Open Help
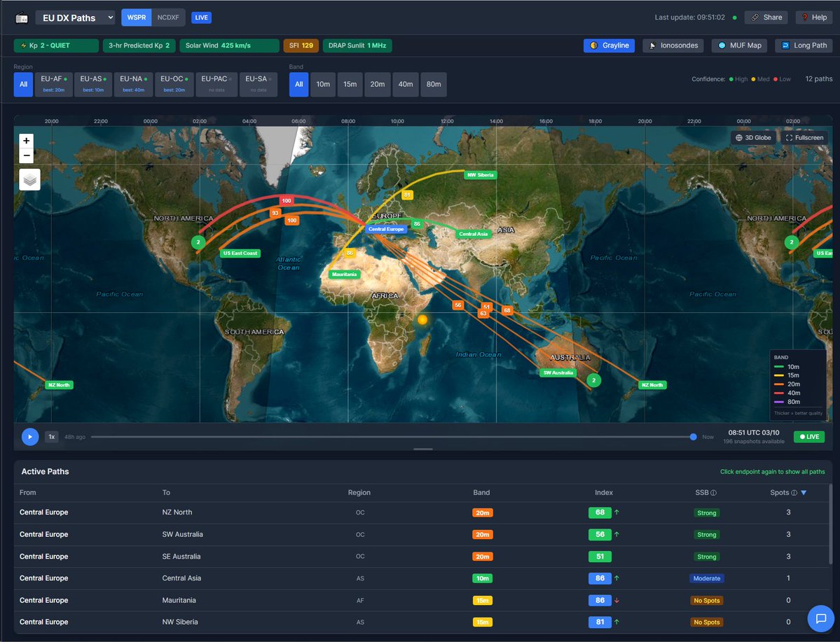Image resolution: width=840 pixels, height=642 pixels. point(814,18)
